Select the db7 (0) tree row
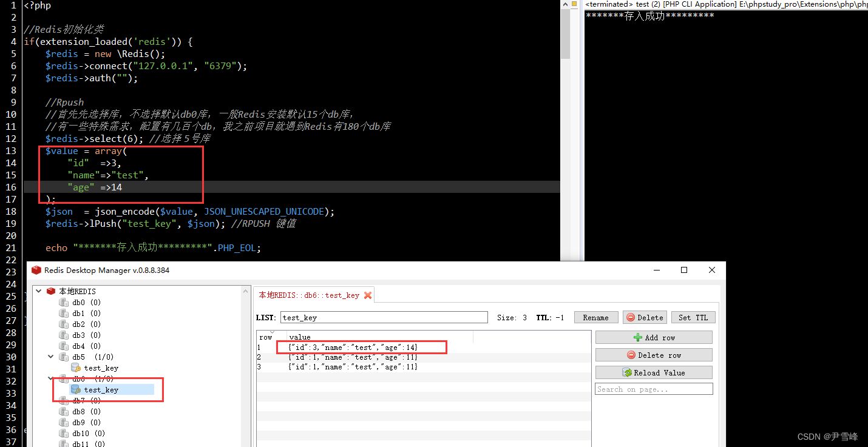The width and height of the screenshot is (868, 447). (86, 401)
